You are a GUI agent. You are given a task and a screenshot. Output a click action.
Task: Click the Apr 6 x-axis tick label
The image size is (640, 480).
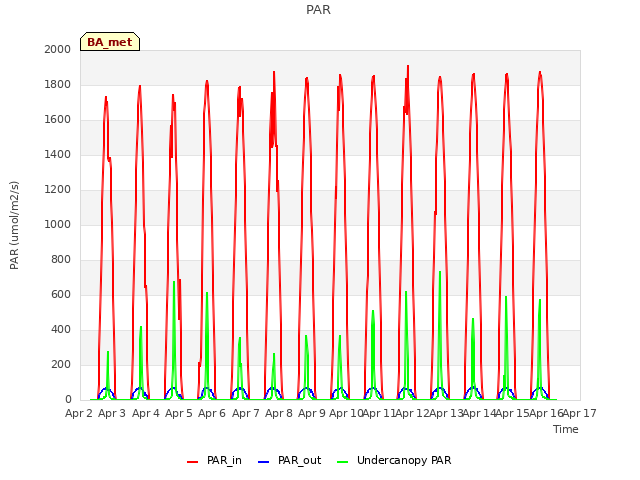212,413
